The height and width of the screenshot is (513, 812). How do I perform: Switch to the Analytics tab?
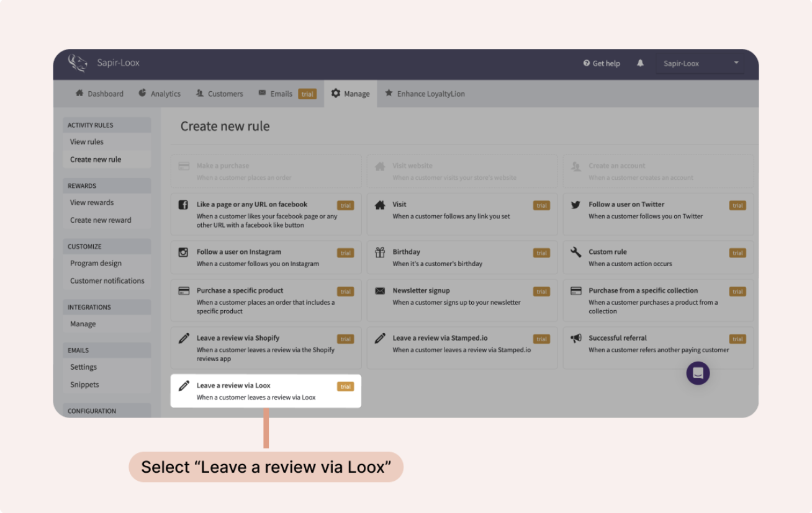click(160, 94)
